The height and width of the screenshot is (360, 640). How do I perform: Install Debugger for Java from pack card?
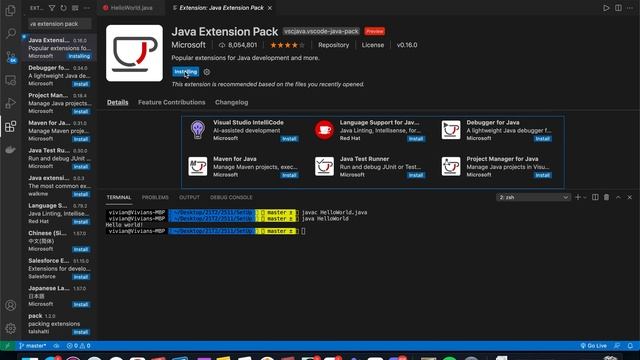pyautogui.click(x=542, y=139)
